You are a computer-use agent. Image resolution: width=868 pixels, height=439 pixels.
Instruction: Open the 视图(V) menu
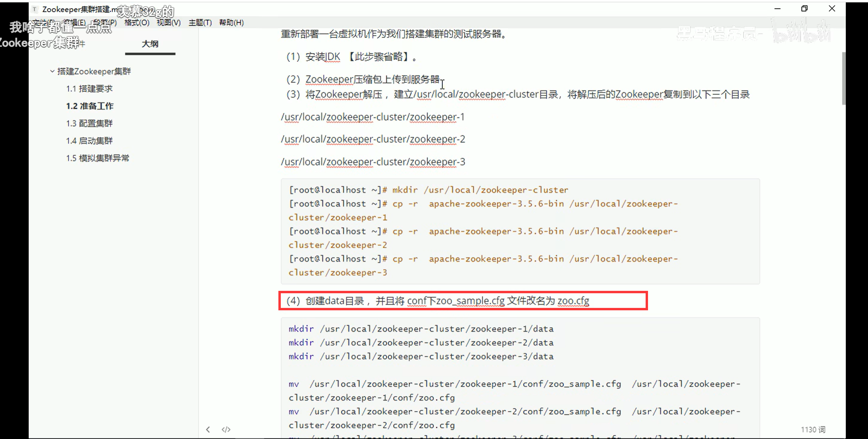pyautogui.click(x=168, y=23)
